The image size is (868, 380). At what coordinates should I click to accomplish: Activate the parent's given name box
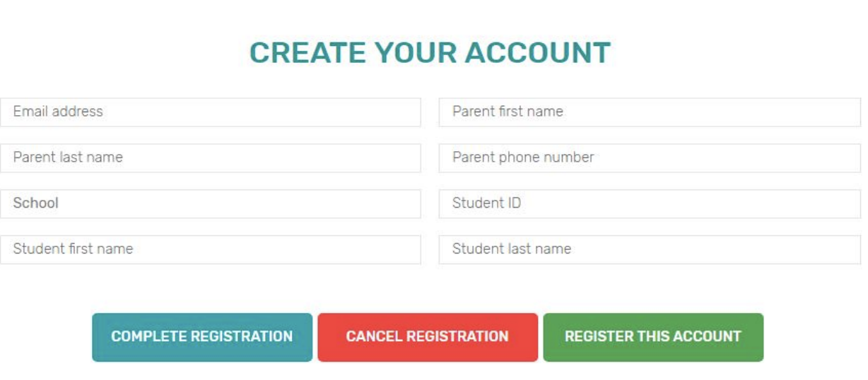[x=649, y=112]
